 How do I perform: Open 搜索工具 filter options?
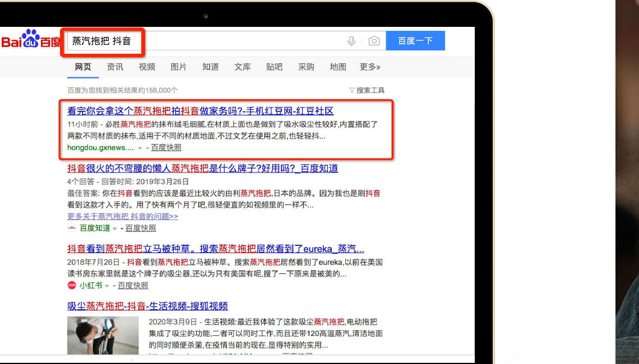367,90
